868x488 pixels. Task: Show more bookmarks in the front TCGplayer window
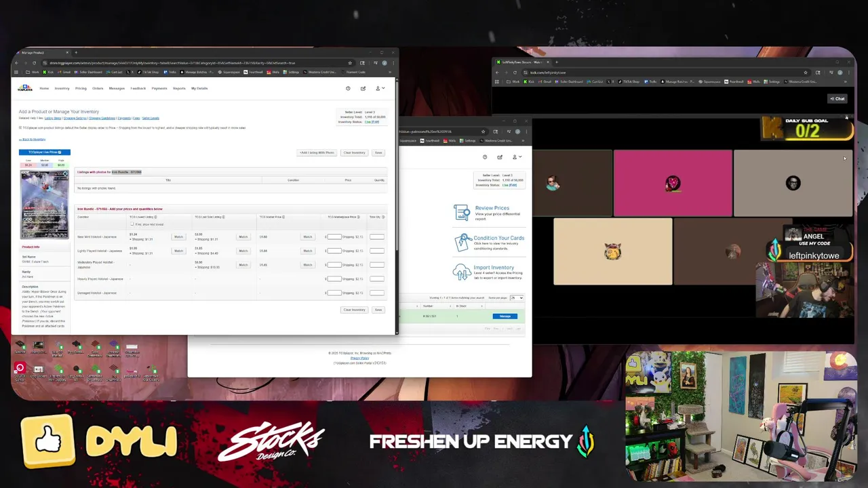click(x=390, y=72)
